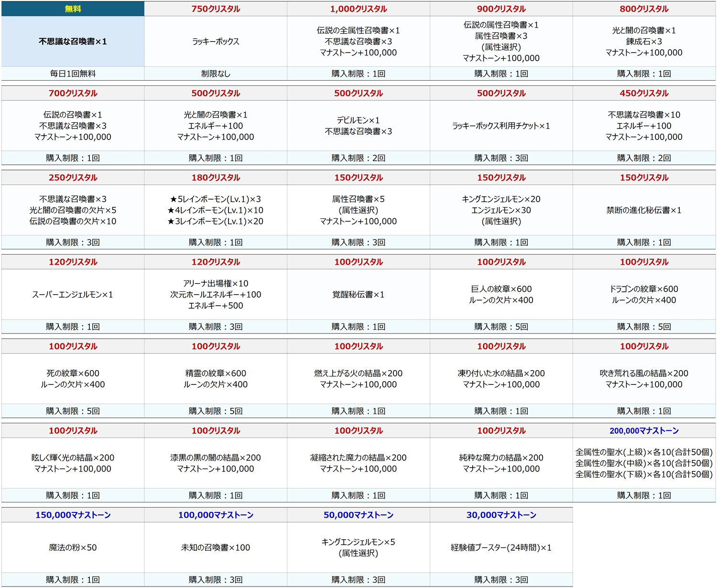The width and height of the screenshot is (717, 588).
Task: Click the 700クリスタル price header
Action: click(73, 93)
